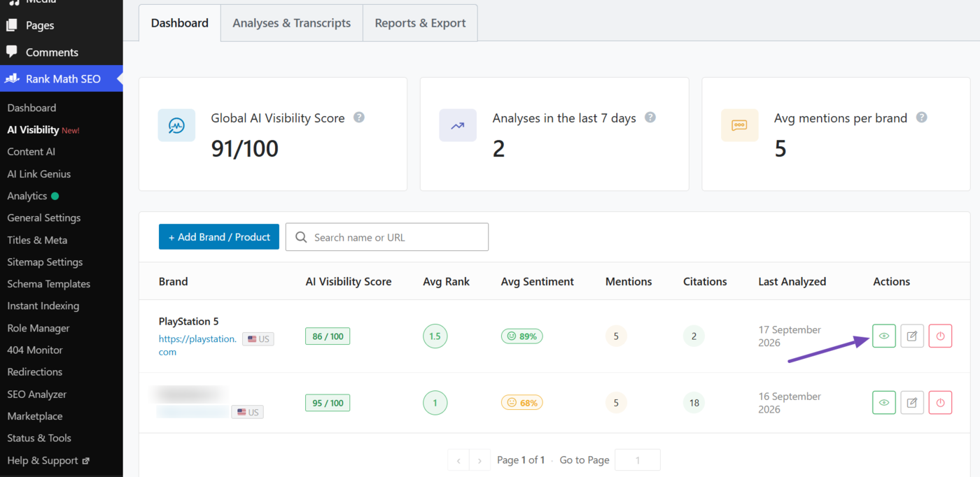
Task: View details of brand analyzed 16 September
Action: pyautogui.click(x=884, y=403)
